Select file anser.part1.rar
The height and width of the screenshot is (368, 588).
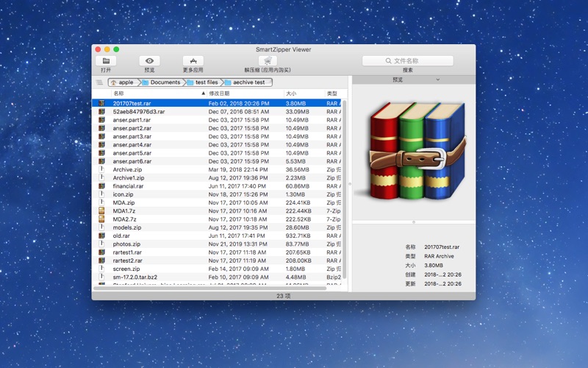[x=132, y=120]
